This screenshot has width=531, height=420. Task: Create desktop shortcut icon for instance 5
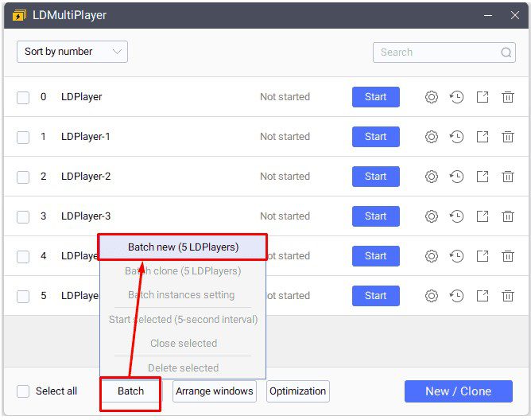[x=483, y=296]
